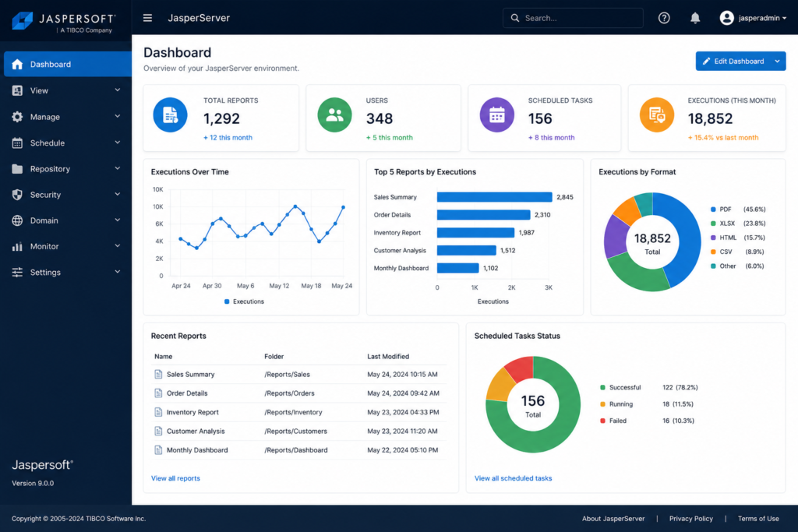Image resolution: width=798 pixels, height=532 pixels.
Task: Click the Jaspersoft logo in sidebar header
Action: [x=64, y=22]
